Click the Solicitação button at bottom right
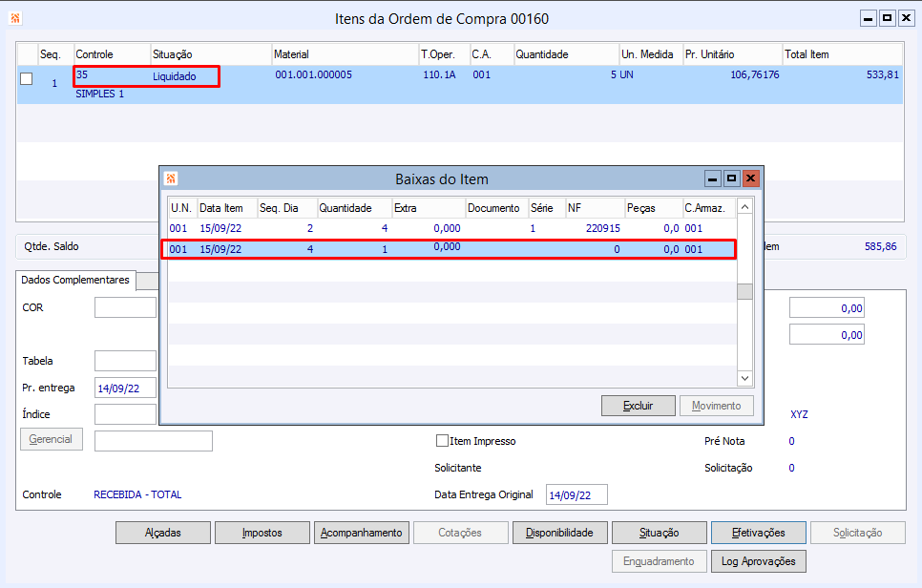The width and height of the screenshot is (922, 588). pos(858,533)
